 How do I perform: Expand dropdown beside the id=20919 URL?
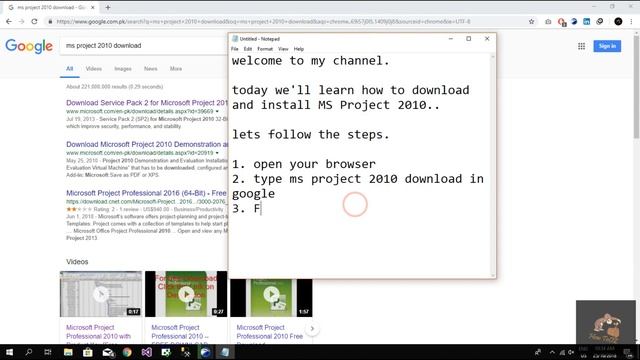217,153
